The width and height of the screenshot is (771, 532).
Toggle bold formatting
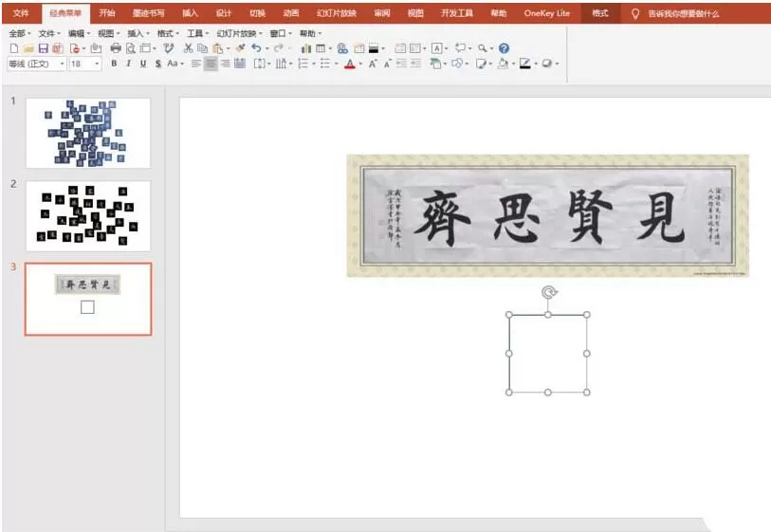114,64
